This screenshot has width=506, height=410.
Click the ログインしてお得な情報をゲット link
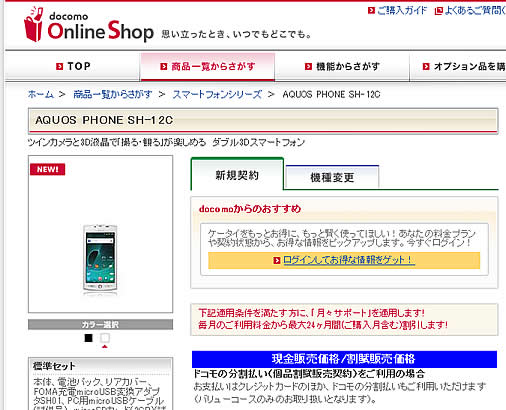pos(349,260)
